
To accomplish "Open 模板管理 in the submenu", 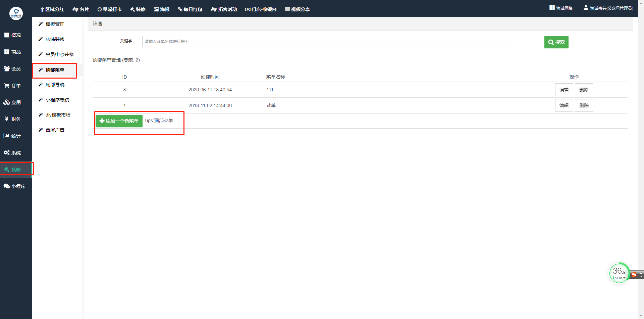I will [55, 24].
